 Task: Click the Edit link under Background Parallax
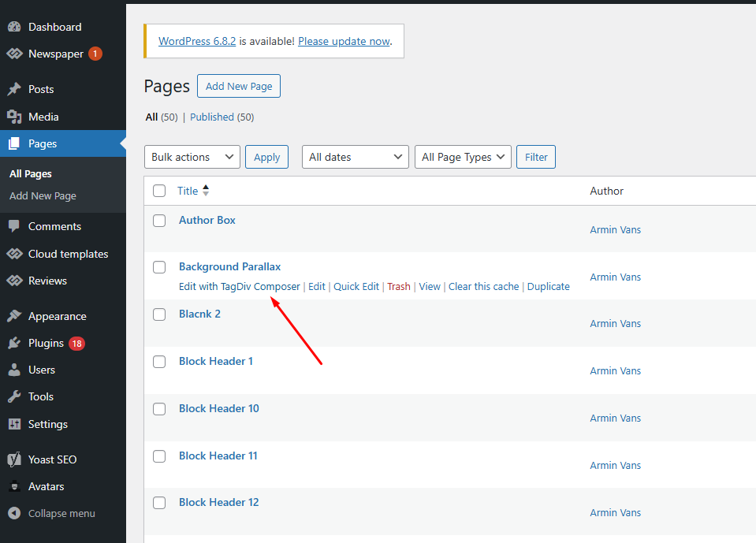click(x=317, y=287)
